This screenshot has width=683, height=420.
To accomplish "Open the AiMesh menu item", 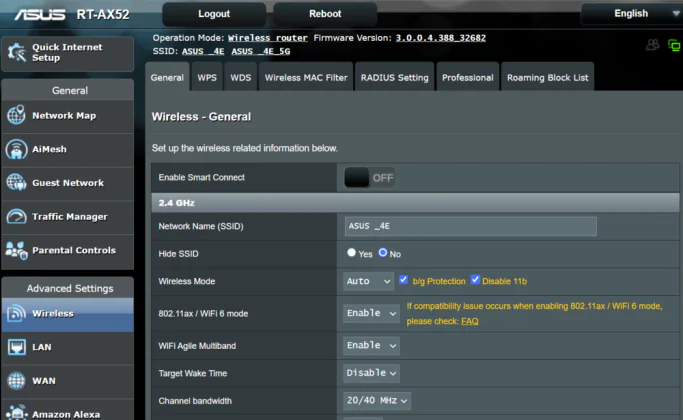I will coord(68,149).
